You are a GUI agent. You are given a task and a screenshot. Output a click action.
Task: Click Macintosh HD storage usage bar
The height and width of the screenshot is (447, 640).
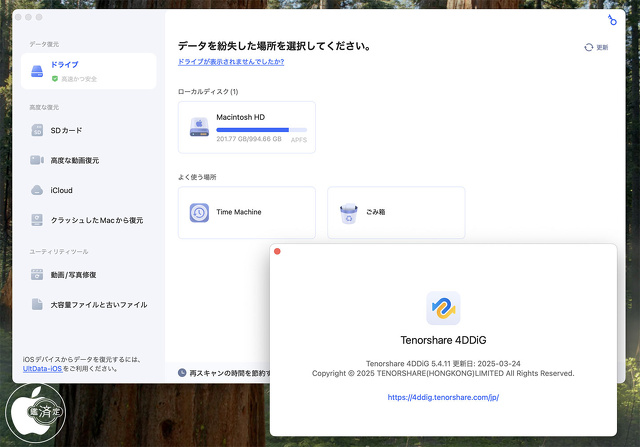pos(261,130)
